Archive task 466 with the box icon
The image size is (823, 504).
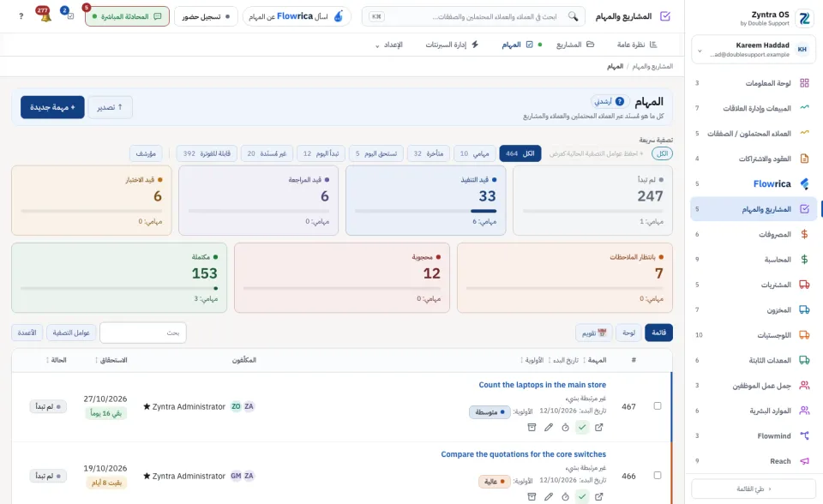[532, 496]
